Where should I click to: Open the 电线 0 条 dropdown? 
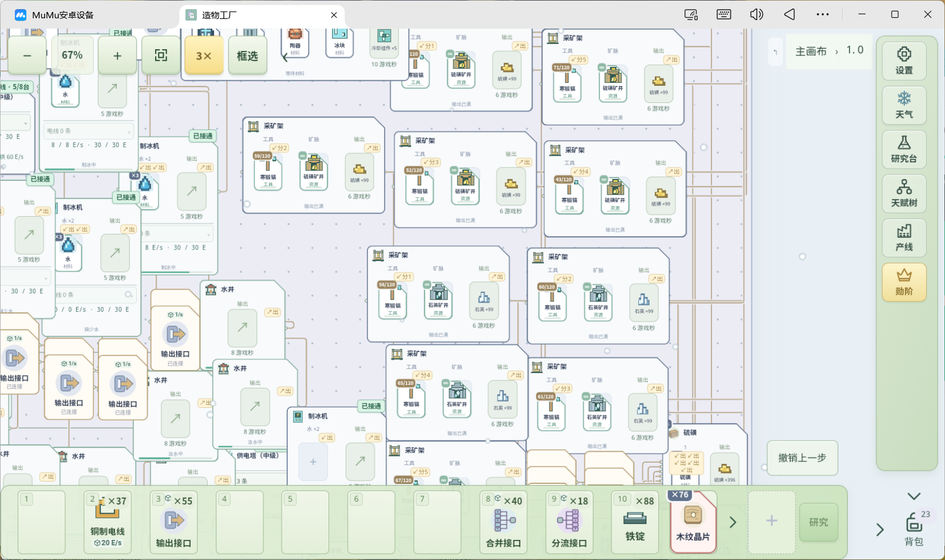pyautogui.click(x=89, y=131)
